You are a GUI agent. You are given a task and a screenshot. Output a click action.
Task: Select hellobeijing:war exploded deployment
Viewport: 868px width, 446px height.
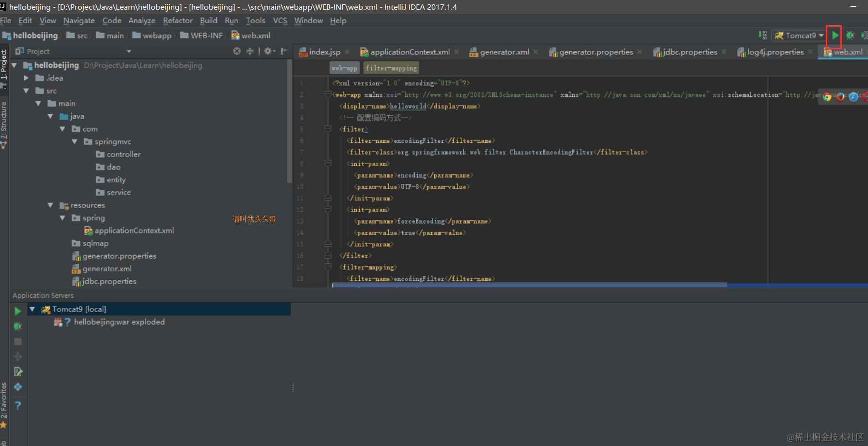119,322
